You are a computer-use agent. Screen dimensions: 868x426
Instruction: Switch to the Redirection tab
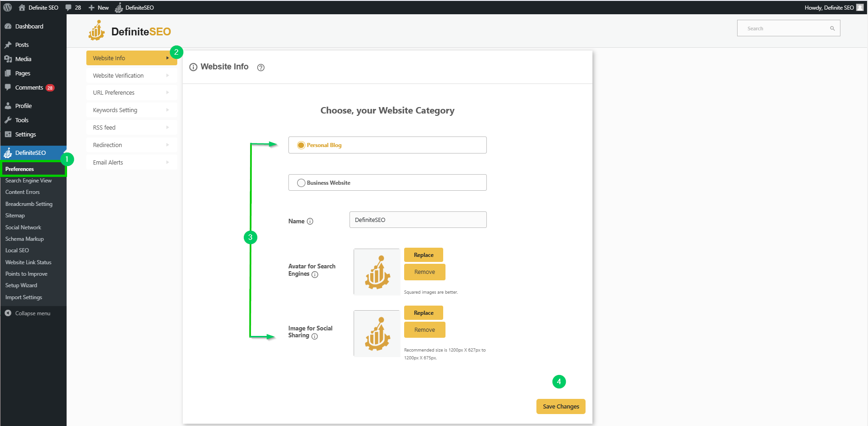tap(131, 145)
